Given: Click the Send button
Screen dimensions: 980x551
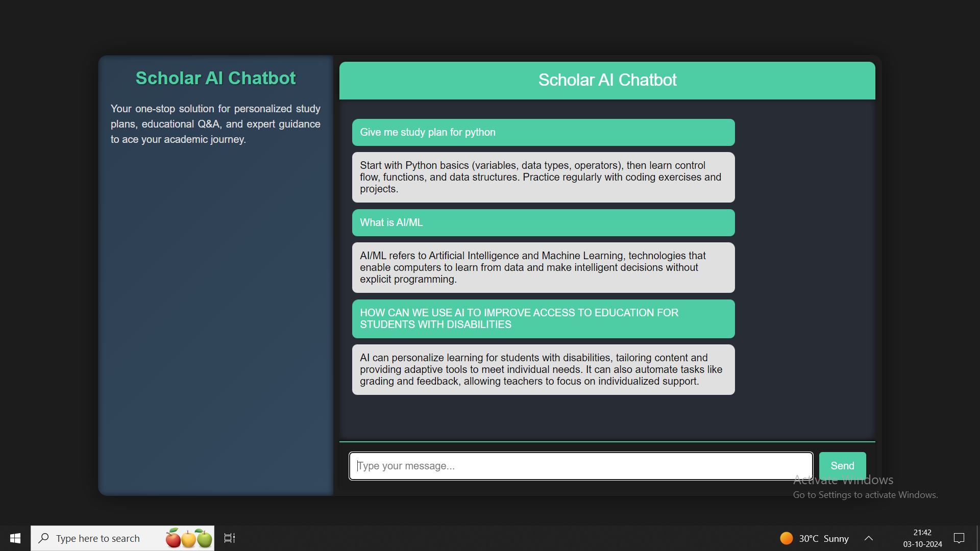Looking at the screenshot, I should pyautogui.click(x=842, y=465).
